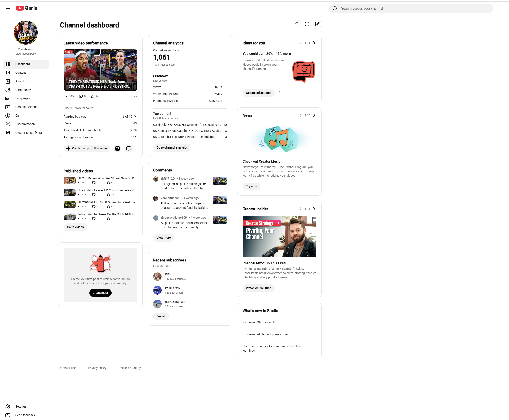Click the Create post button
Image resolution: width=509 pixels, height=420 pixels.
click(100, 293)
